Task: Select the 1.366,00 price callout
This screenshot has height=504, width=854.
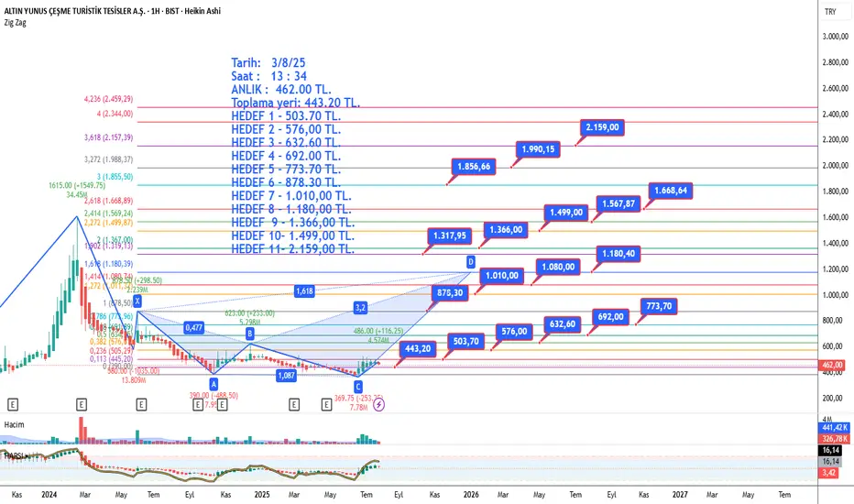Action: (x=506, y=230)
